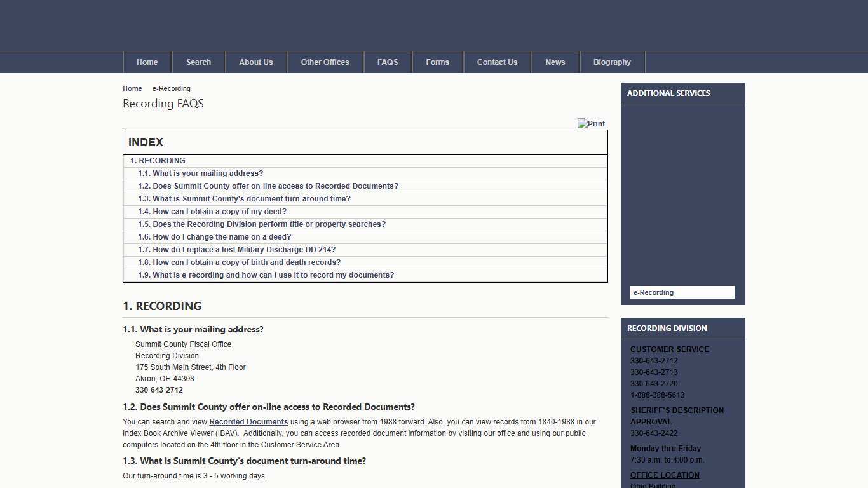Screen dimensions: 868x488
Task: Select the FAQS navigation item
Action: click(387, 62)
